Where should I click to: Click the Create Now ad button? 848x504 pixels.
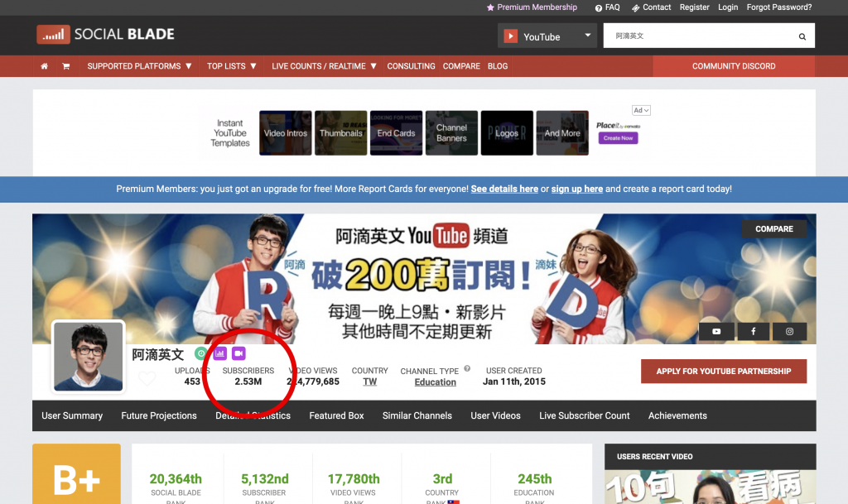tap(618, 138)
